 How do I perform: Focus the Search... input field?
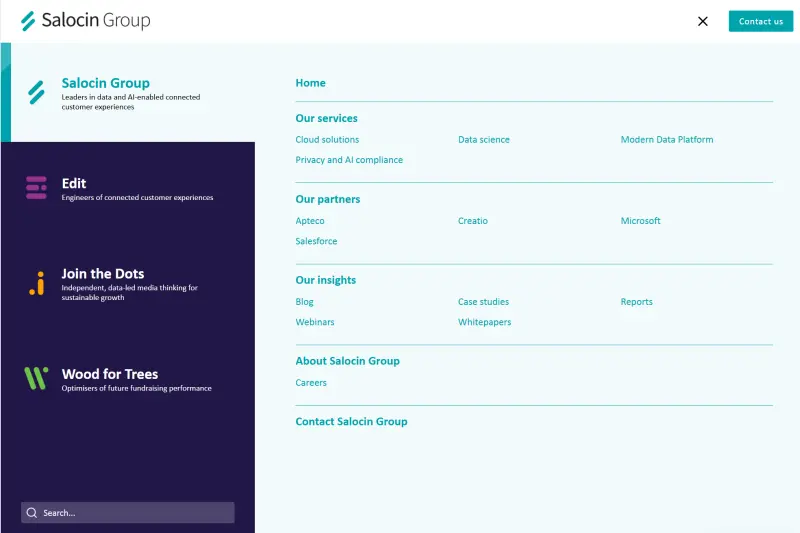[x=128, y=513]
